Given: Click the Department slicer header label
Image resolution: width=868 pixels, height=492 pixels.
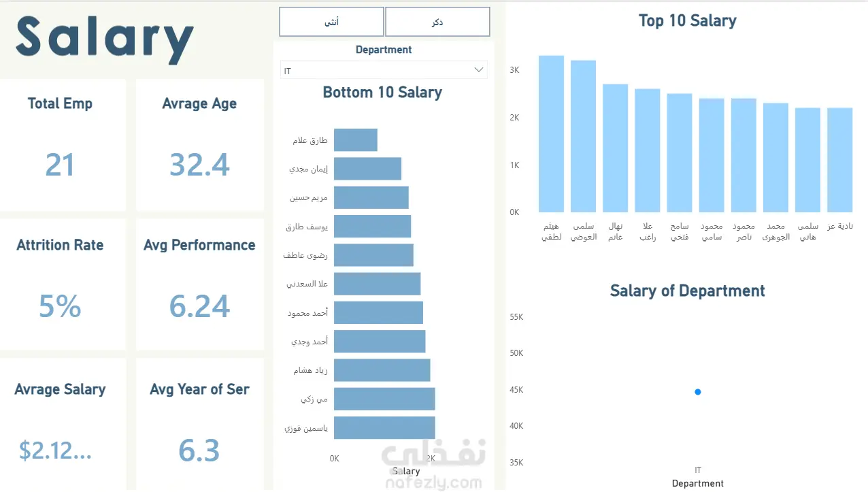Looking at the screenshot, I should coord(384,50).
